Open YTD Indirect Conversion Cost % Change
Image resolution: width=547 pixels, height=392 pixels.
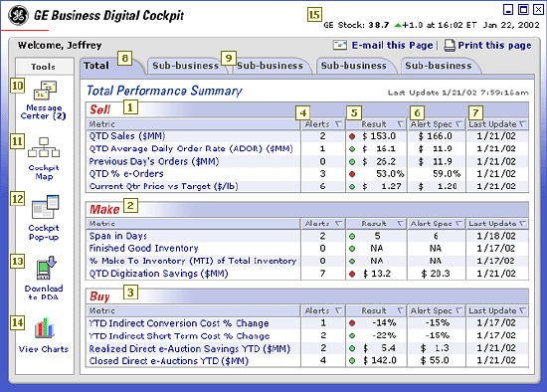pyautogui.click(x=179, y=323)
